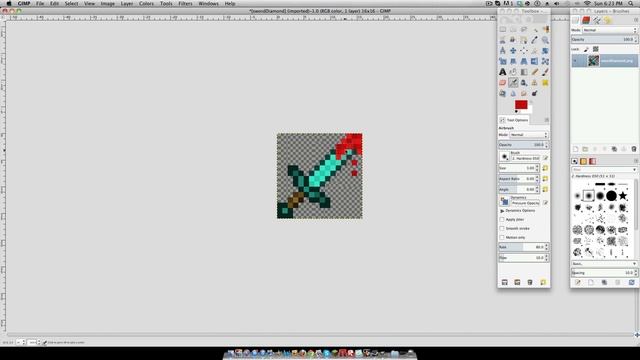Save tool preset at Tool Options bottom
Viewport: 640px width, 360px height.
504,282
